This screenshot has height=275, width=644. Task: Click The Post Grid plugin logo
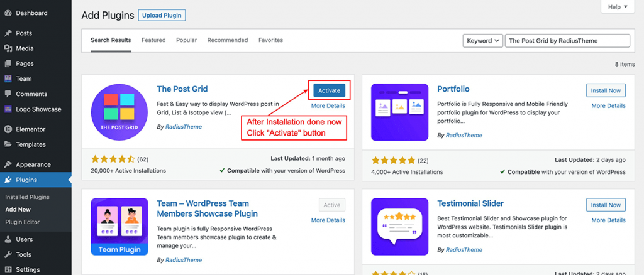pyautogui.click(x=119, y=112)
